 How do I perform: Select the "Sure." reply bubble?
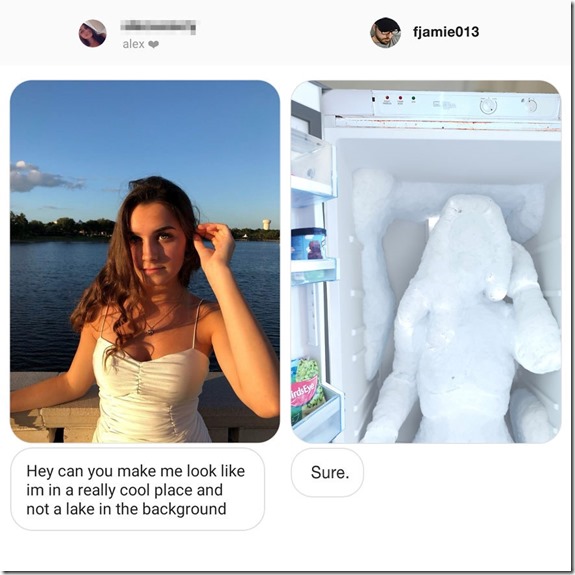pos(327,472)
